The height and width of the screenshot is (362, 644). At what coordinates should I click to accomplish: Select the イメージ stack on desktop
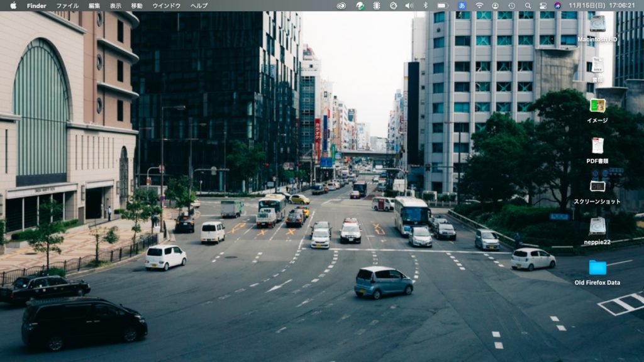597,106
